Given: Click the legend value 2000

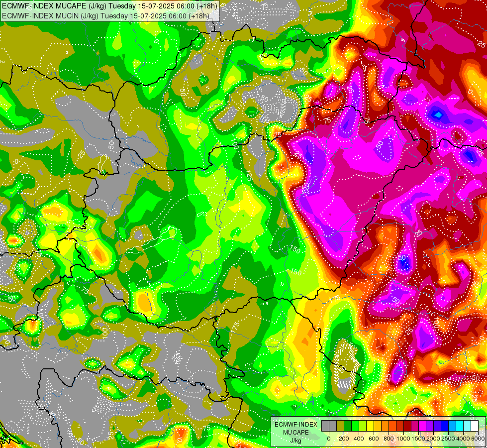Looking at the screenshot, I should 433,439.
